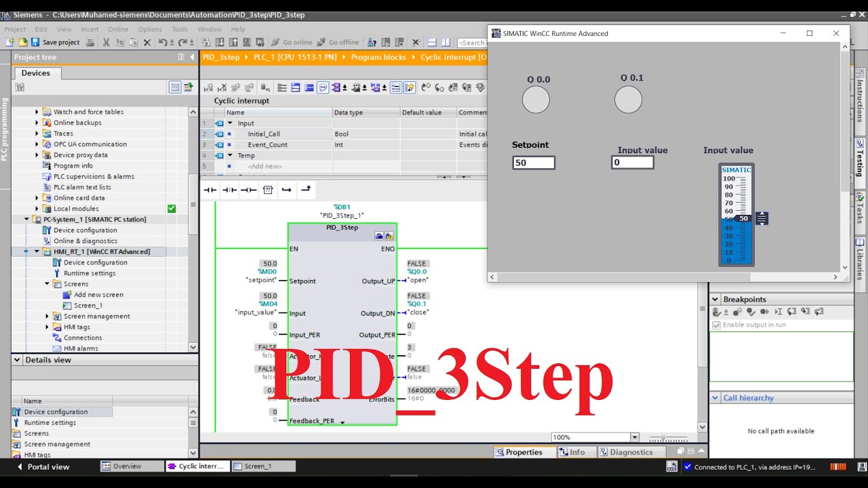Switch to Screen_1 editor in the taskbar
The width and height of the screenshot is (868, 488).
263,466
